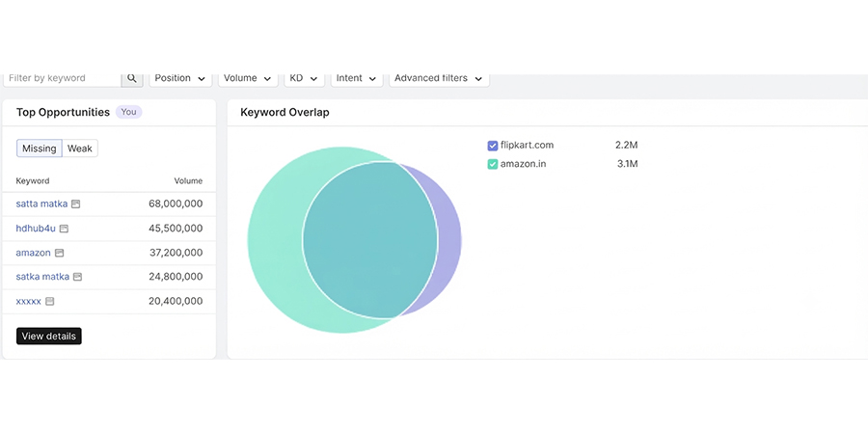
Task: Open the Intent filter dropdown
Action: 357,79
